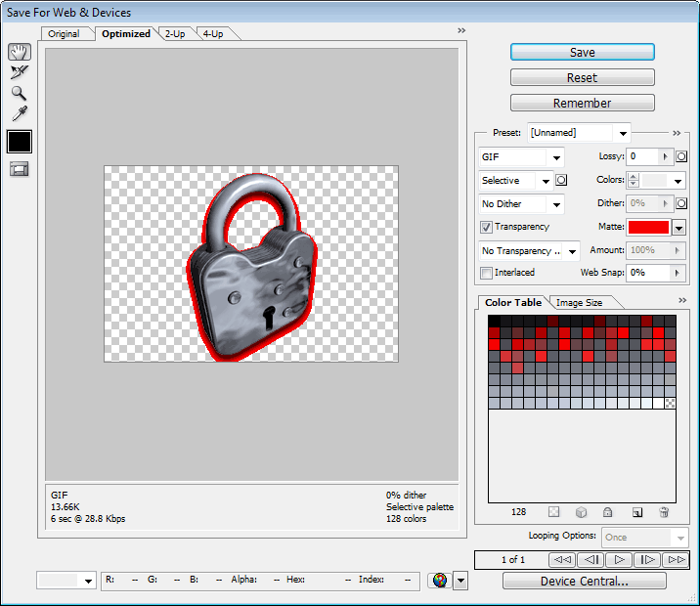Screen dimensions: 700x606
Task: Select the Hand tool
Action: (x=20, y=52)
